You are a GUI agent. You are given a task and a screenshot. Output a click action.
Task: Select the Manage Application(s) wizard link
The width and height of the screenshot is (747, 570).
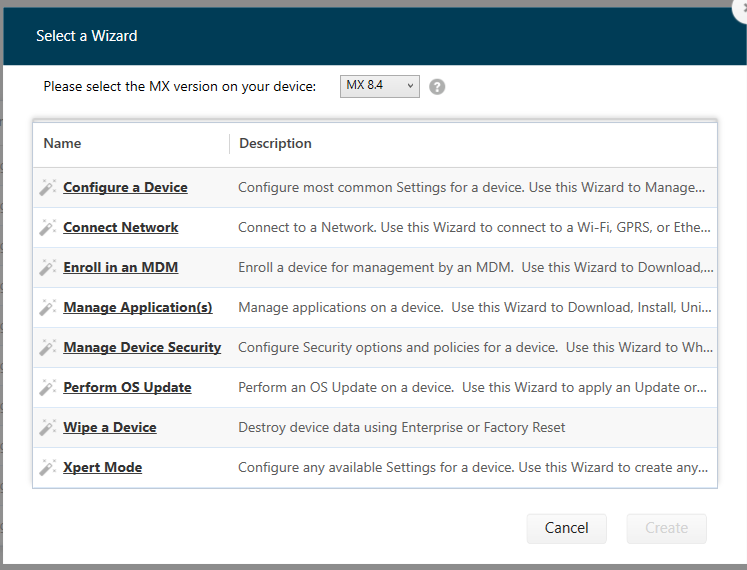[138, 307]
